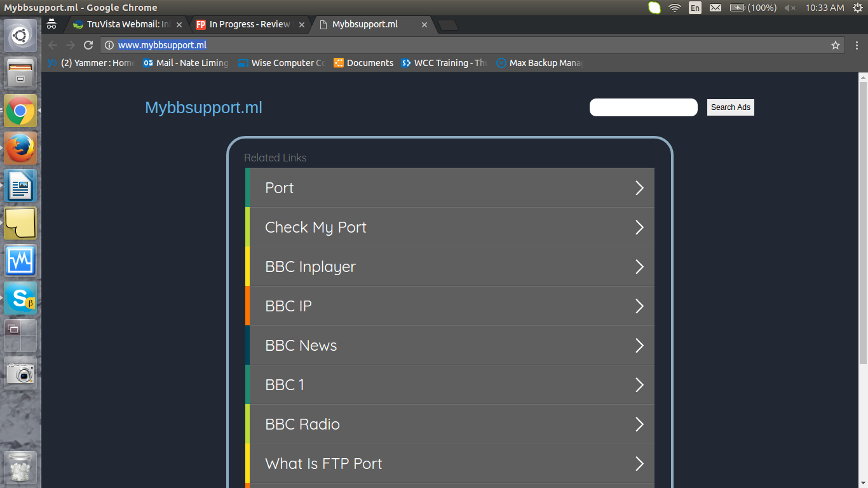Open the clock showing 10:33 AM

[x=825, y=8]
